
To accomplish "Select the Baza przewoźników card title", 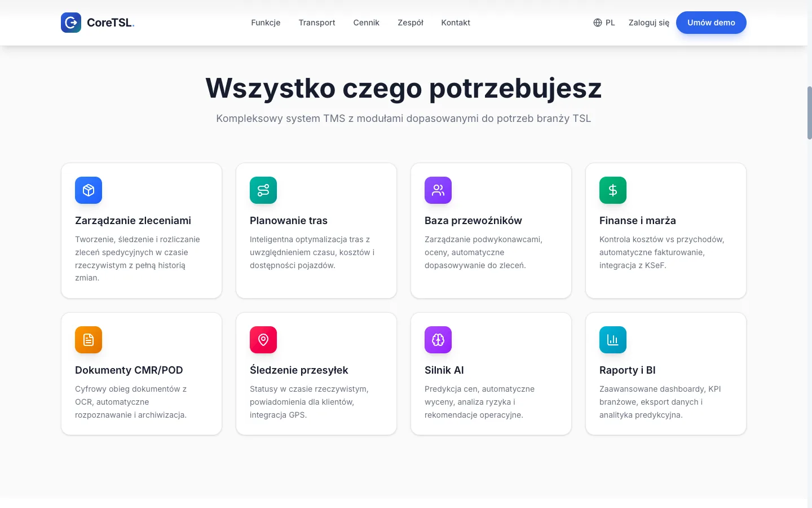I will [473, 221].
